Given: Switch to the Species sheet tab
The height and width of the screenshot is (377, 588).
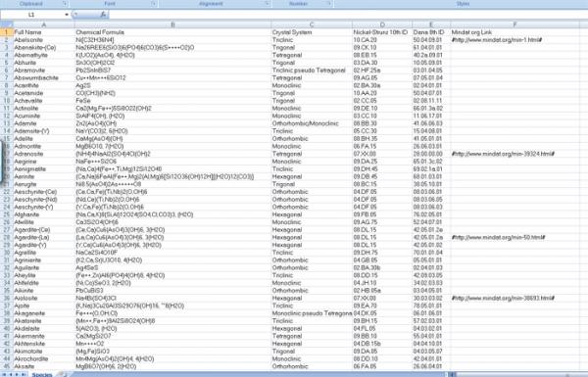Looking at the screenshot, I should coord(42,374).
